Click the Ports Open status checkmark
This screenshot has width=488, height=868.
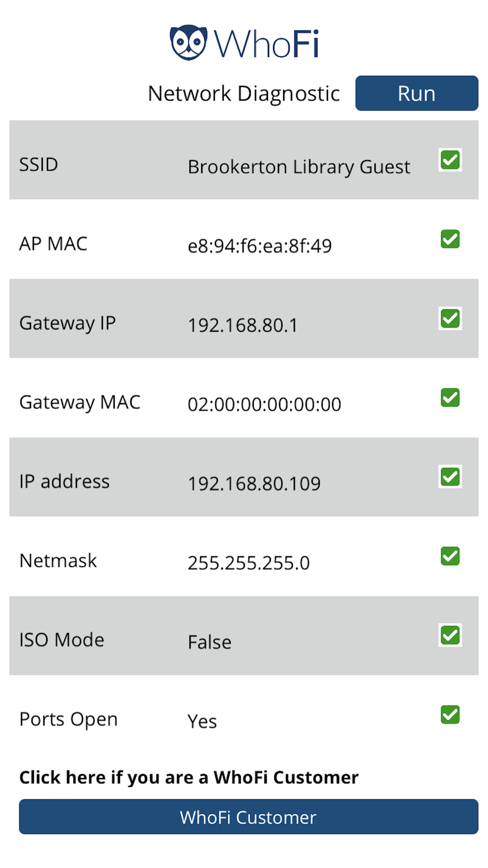(x=450, y=715)
